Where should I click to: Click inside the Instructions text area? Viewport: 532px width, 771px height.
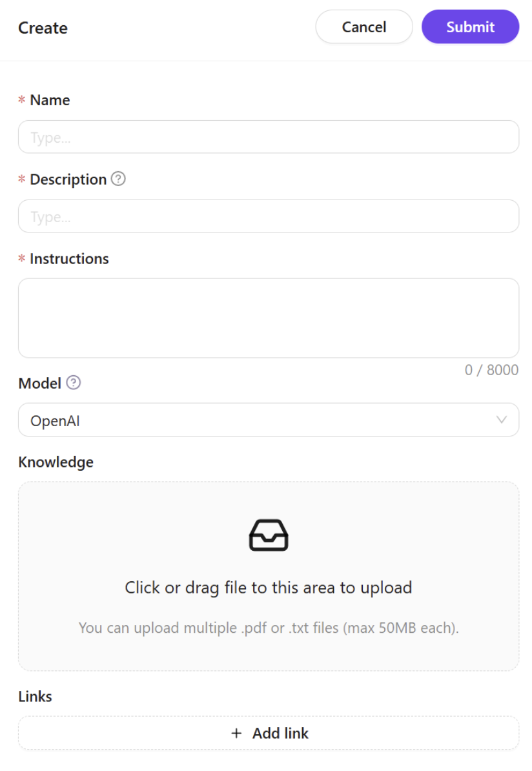tap(269, 318)
